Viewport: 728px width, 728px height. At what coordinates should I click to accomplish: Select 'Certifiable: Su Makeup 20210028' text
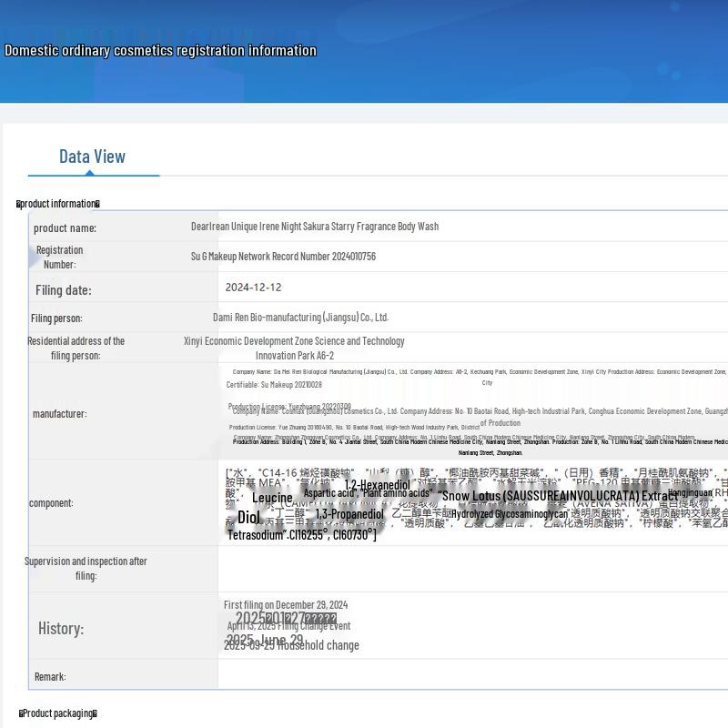pyautogui.click(x=274, y=384)
